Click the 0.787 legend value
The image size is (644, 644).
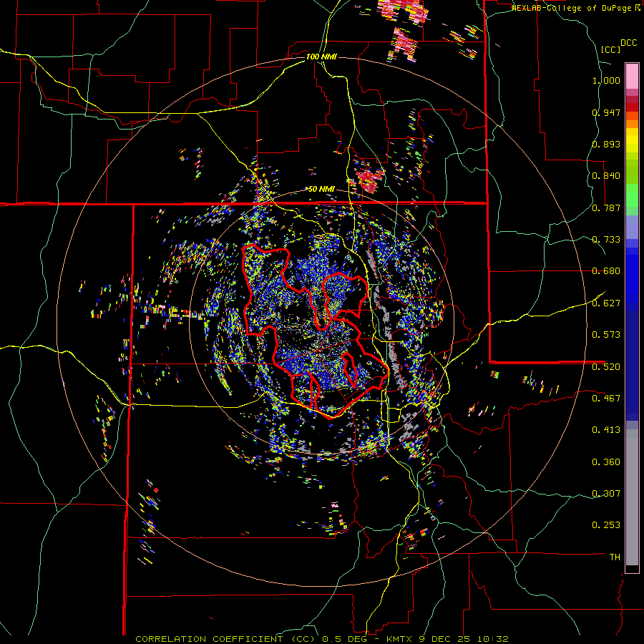[606, 208]
